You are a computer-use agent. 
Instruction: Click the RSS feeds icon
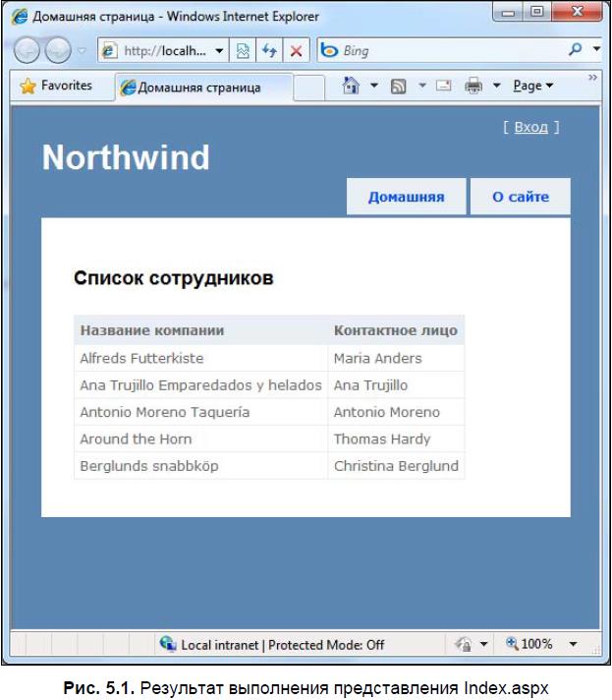(398, 86)
